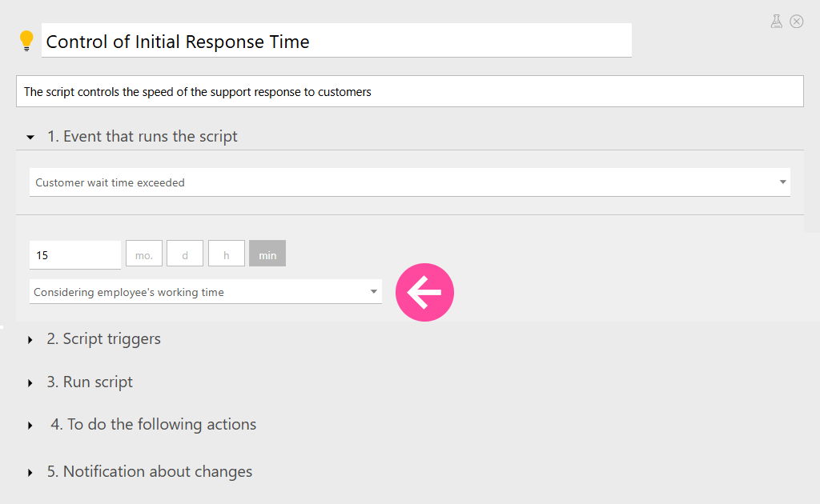Close the script editor with the circled X

(x=797, y=22)
